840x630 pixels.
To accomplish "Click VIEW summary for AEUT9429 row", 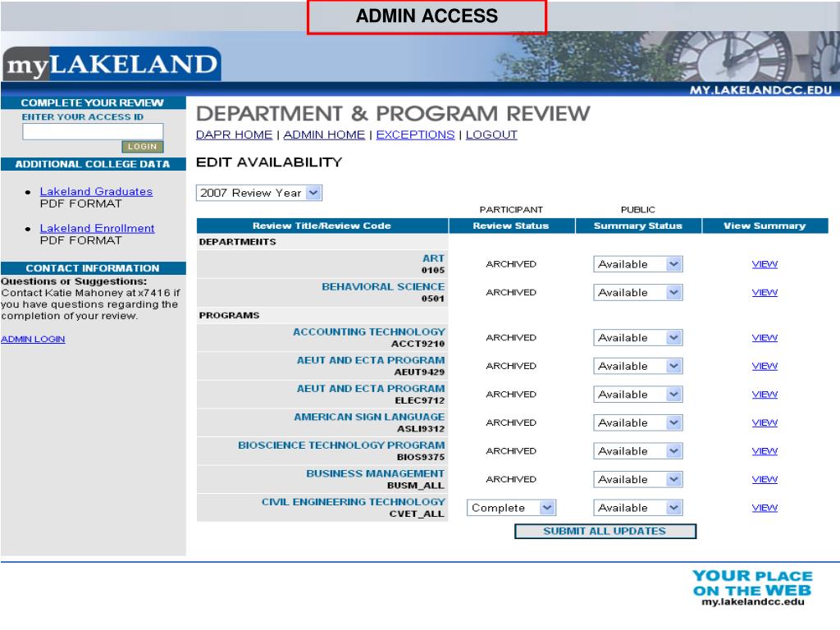I will 765,367.
